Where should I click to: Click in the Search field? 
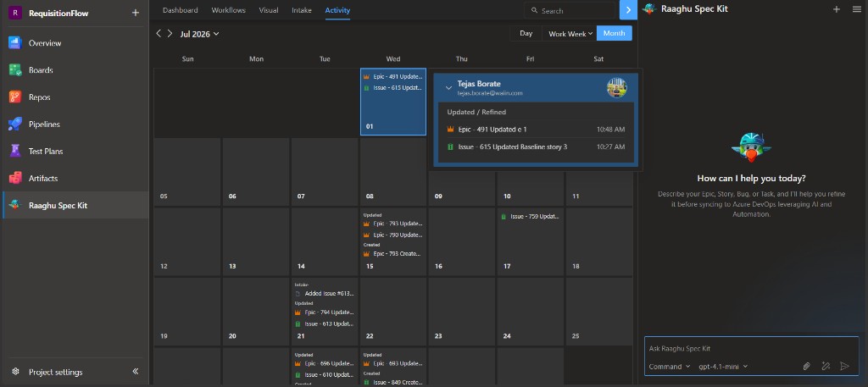[570, 10]
